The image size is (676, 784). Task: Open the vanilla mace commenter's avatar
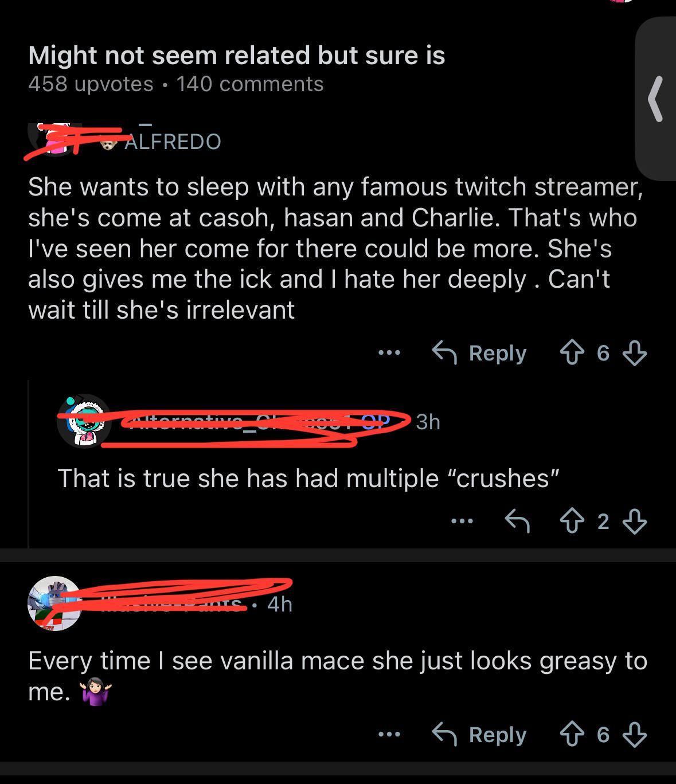pos(55,603)
